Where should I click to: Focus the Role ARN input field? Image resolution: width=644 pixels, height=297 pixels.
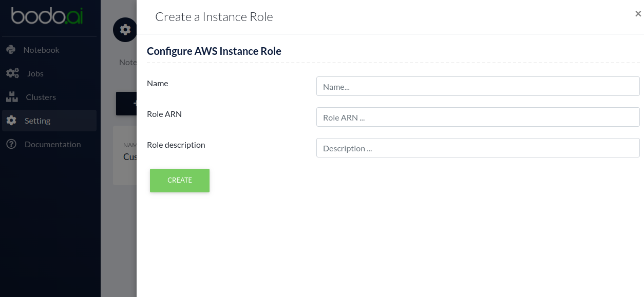[478, 117]
